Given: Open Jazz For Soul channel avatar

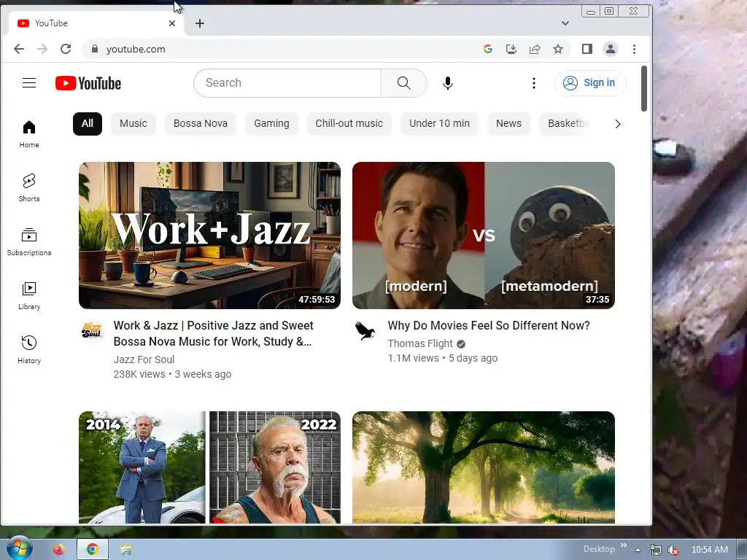Looking at the screenshot, I should 92,330.
